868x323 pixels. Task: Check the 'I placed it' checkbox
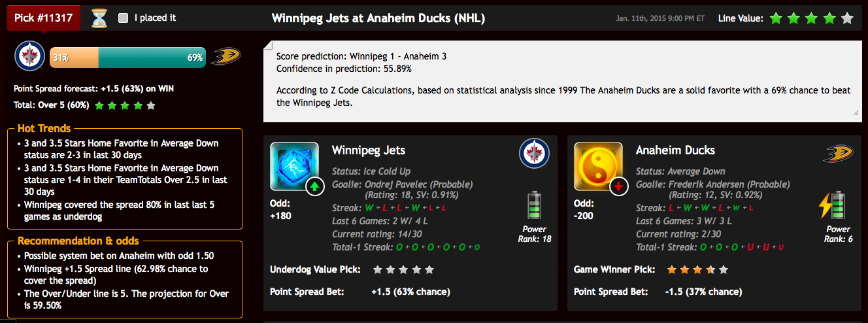pyautogui.click(x=123, y=18)
